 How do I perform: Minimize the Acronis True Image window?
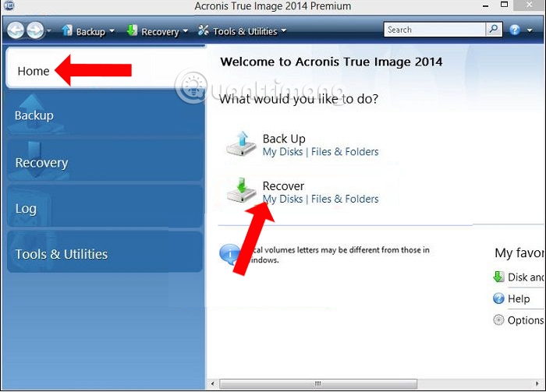[x=486, y=6]
